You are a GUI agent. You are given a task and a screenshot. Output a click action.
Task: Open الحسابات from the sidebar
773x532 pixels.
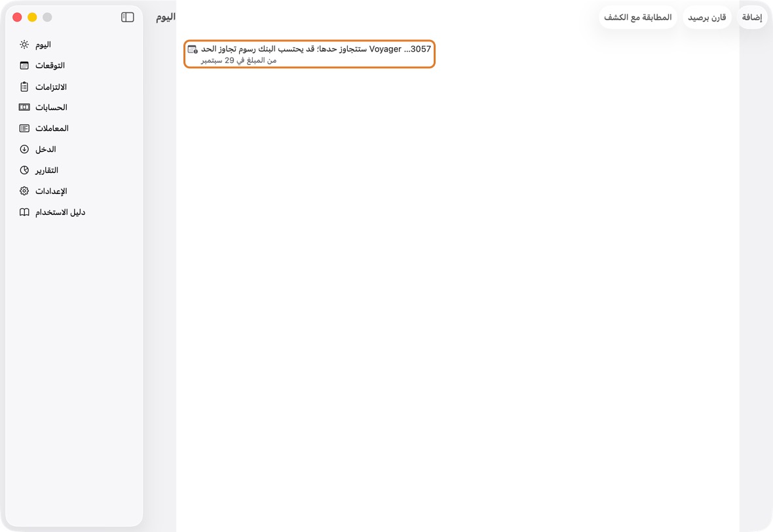tap(74, 107)
